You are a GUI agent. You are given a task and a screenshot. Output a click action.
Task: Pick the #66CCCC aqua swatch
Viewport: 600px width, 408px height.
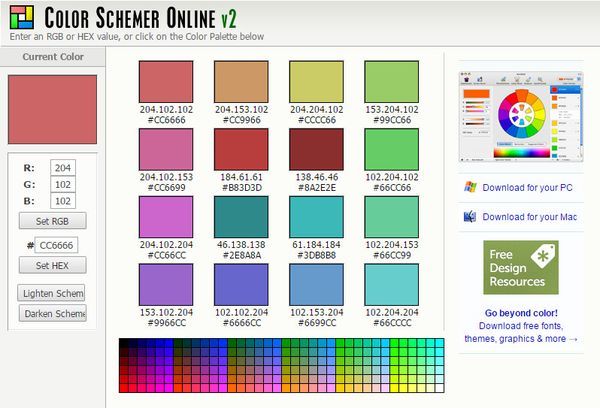[391, 284]
